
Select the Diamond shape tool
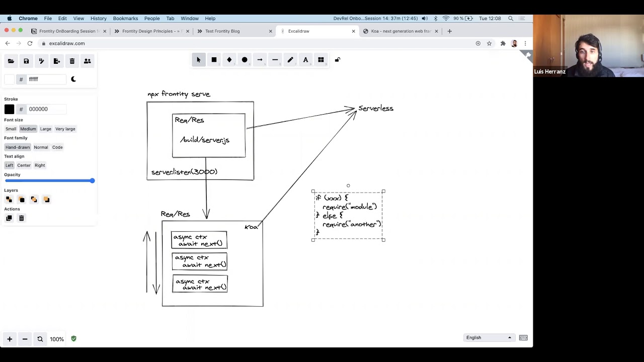[229, 60]
